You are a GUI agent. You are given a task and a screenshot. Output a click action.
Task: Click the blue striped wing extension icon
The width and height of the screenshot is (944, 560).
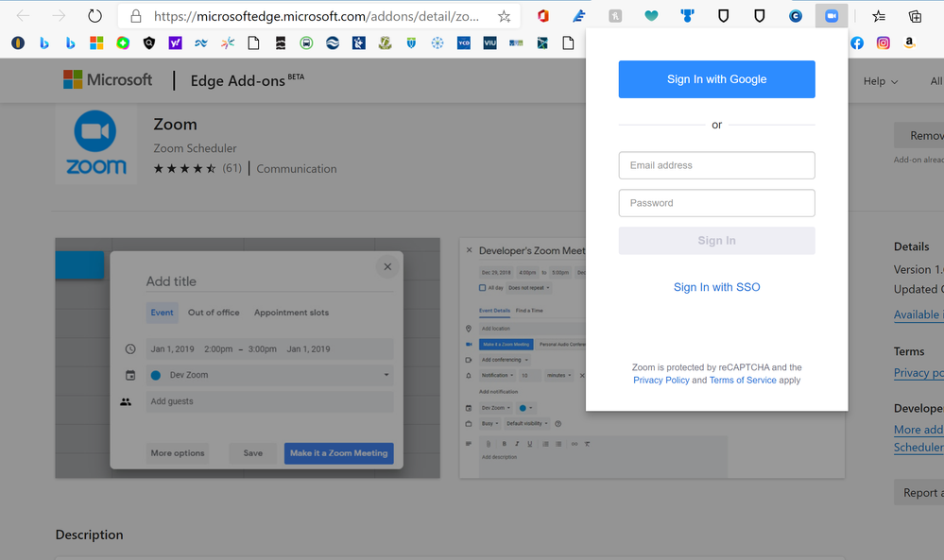pos(578,16)
